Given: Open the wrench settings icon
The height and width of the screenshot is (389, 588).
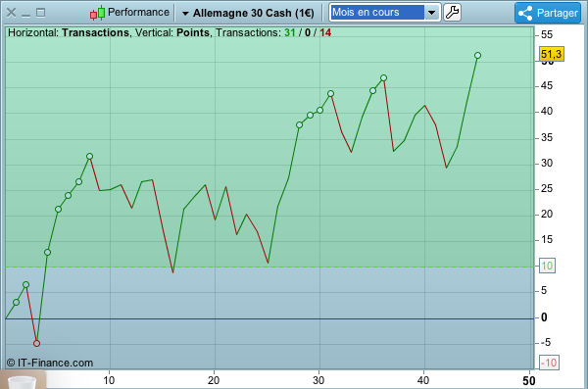Looking at the screenshot, I should click(452, 13).
